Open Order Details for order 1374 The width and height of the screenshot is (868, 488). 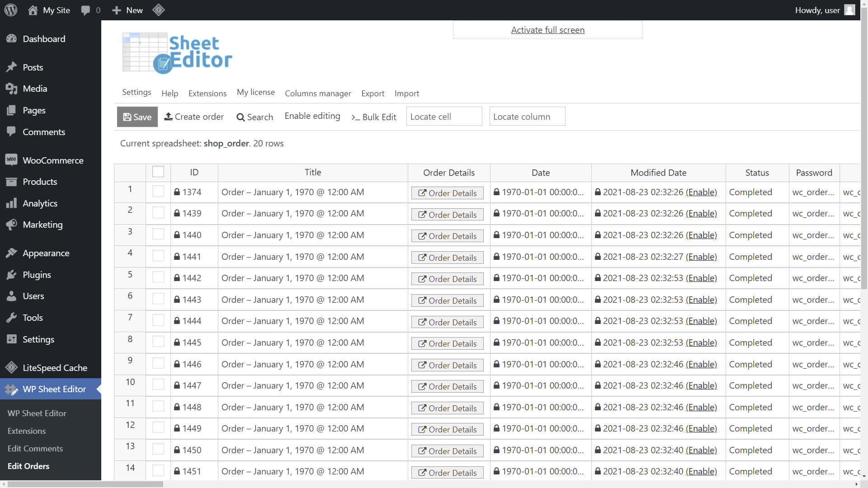point(447,192)
